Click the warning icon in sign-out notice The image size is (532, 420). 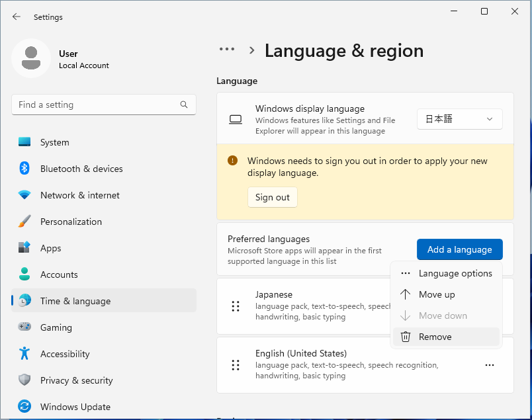click(x=232, y=161)
